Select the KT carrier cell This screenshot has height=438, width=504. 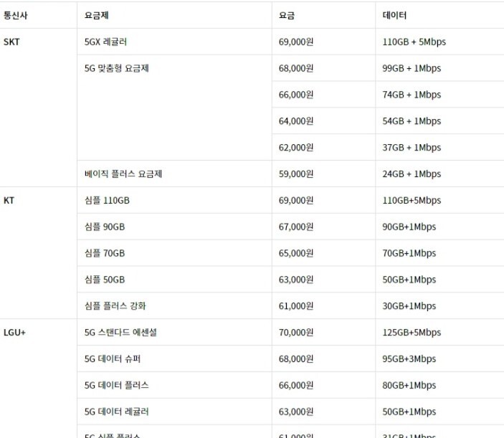pyautogui.click(x=9, y=200)
